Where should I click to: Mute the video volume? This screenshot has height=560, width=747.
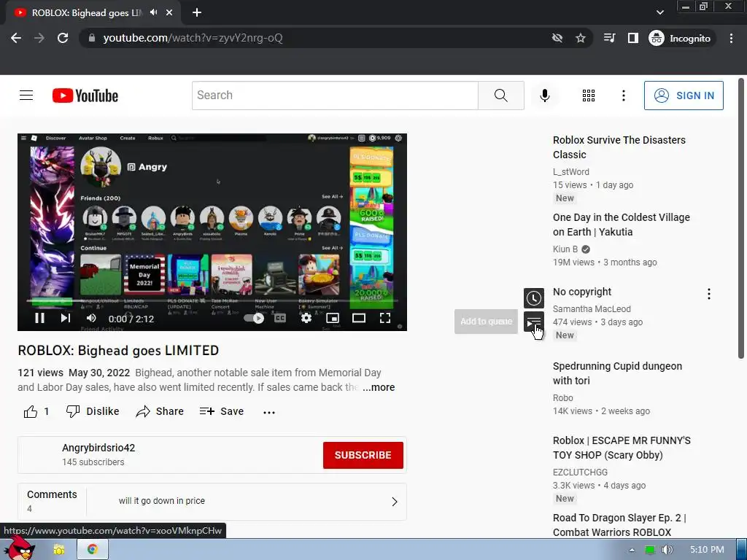pyautogui.click(x=91, y=318)
